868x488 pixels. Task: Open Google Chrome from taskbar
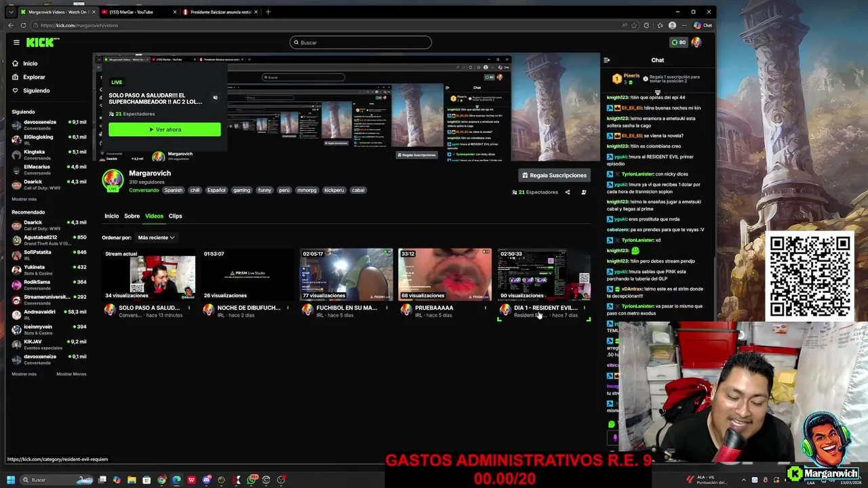pos(161,480)
